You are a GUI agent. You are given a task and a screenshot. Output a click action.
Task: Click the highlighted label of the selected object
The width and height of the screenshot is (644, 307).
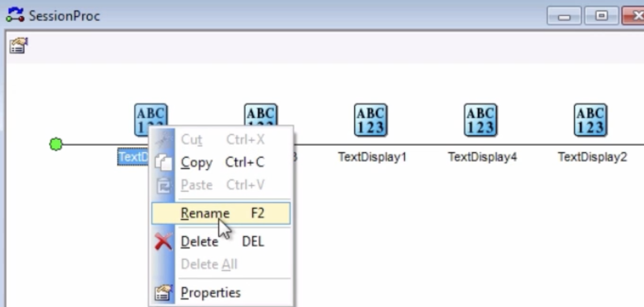coord(134,157)
